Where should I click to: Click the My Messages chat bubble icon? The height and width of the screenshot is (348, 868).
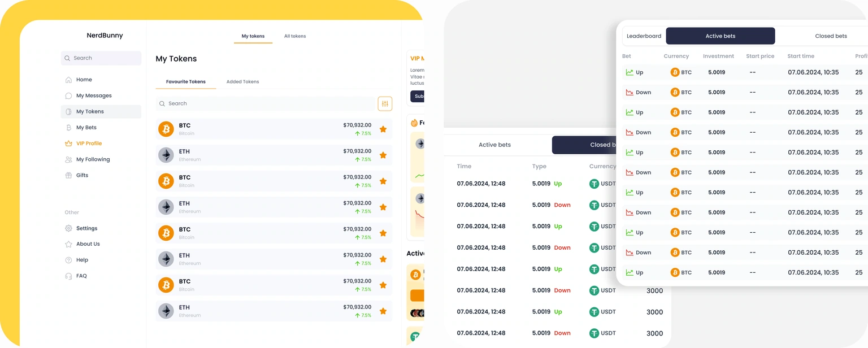tap(68, 95)
